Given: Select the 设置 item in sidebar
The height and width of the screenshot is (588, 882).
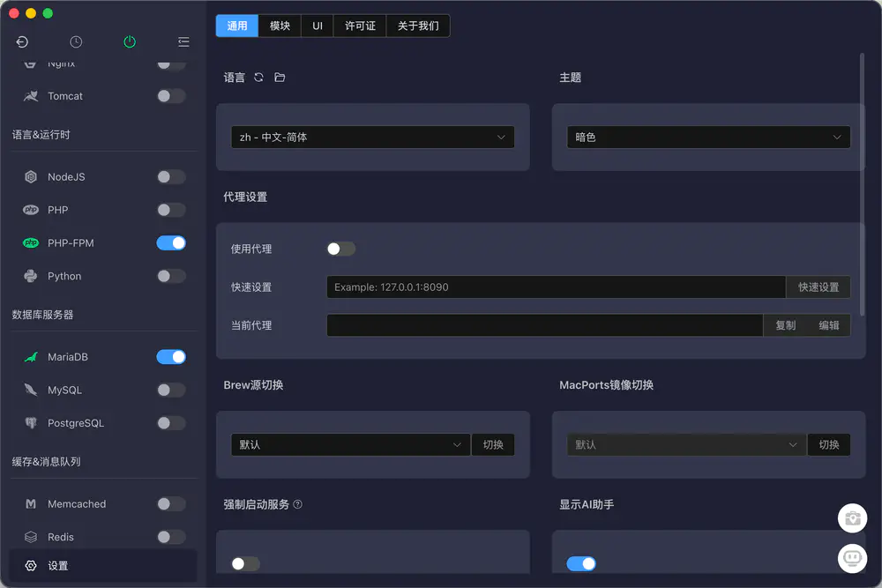Looking at the screenshot, I should (x=103, y=565).
